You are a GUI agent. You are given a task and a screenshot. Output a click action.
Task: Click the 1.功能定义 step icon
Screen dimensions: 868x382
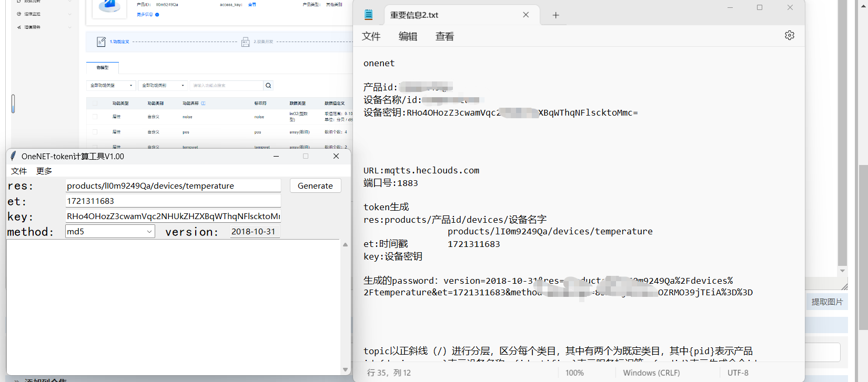point(101,42)
